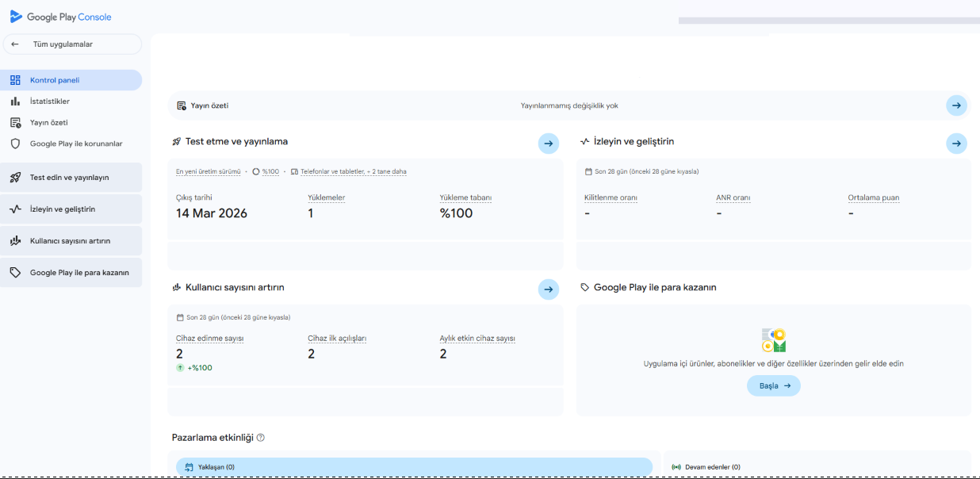The height and width of the screenshot is (479, 980).
Task: Click the Yayın özeti banner icon
Action: point(182,105)
